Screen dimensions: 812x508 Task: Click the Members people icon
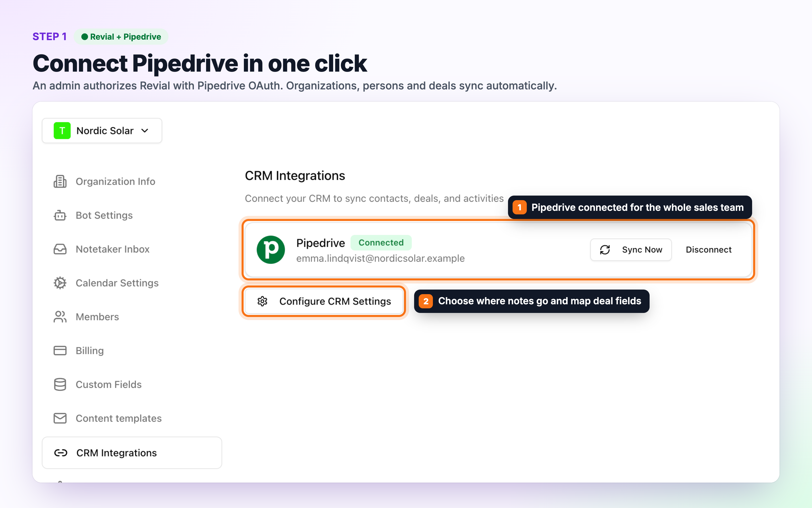tap(60, 317)
